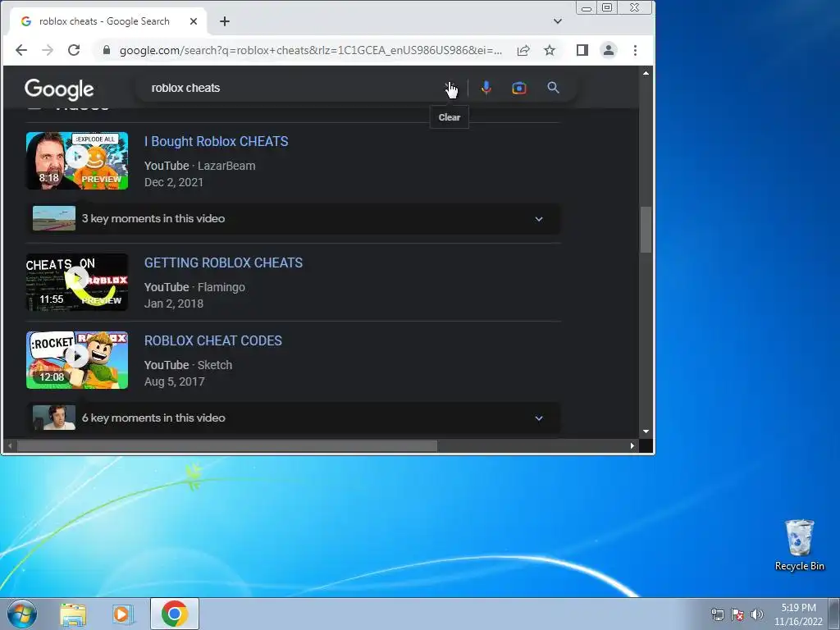This screenshot has width=840, height=630.
Task: Open the side panel icon
Action: tap(582, 50)
